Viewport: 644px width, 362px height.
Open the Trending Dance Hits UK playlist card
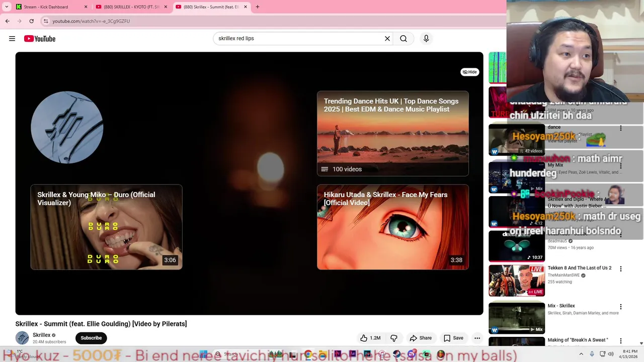392,133
